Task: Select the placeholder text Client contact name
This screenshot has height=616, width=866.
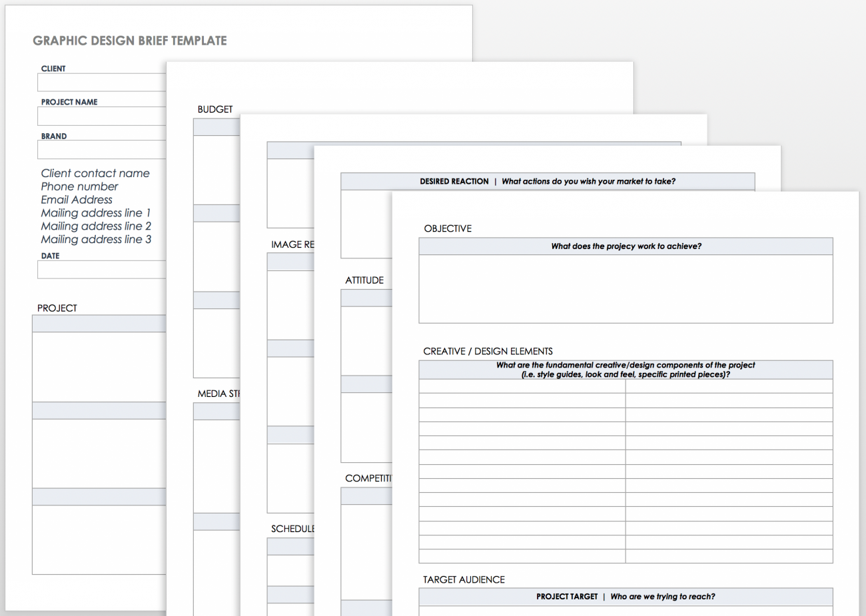Action: click(95, 173)
